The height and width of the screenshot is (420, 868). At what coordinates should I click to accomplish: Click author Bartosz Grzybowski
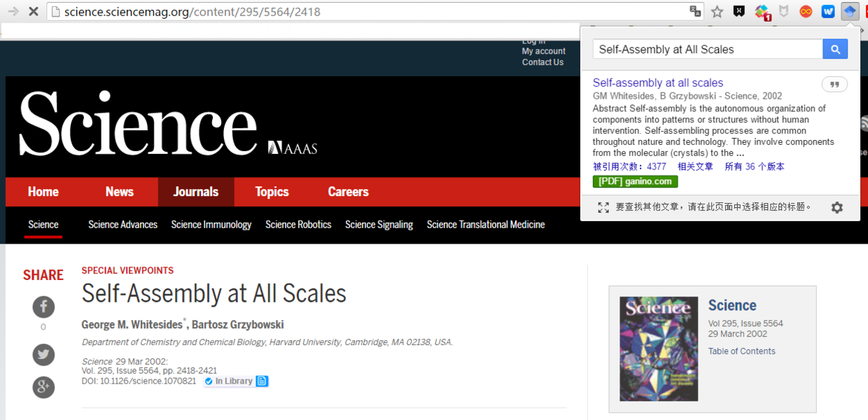(x=238, y=325)
